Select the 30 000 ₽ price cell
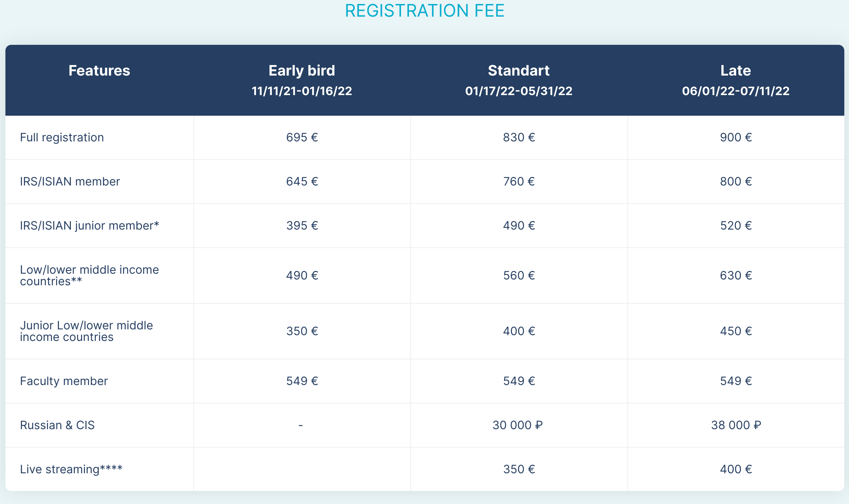Image resolution: width=849 pixels, height=504 pixels. pyautogui.click(x=517, y=425)
